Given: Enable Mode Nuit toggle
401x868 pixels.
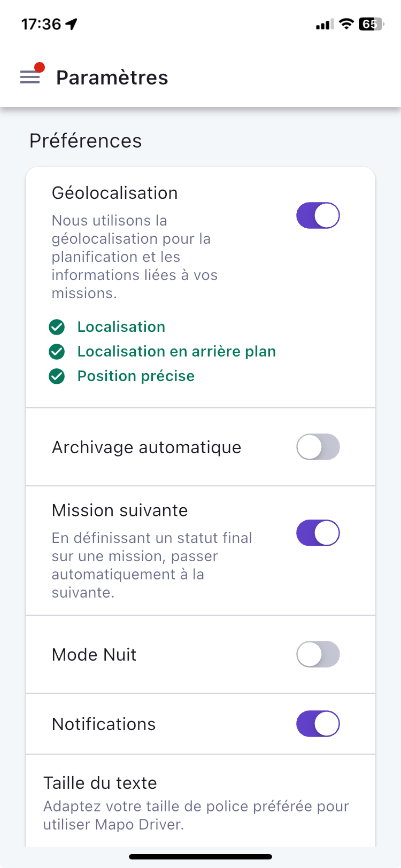Looking at the screenshot, I should click(318, 655).
